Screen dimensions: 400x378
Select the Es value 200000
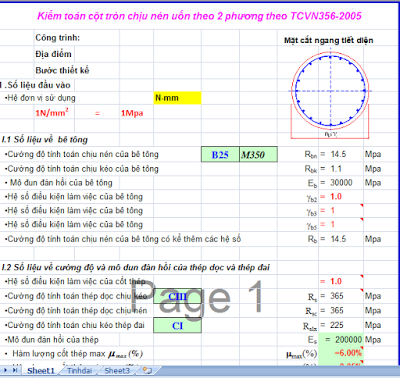(348, 340)
